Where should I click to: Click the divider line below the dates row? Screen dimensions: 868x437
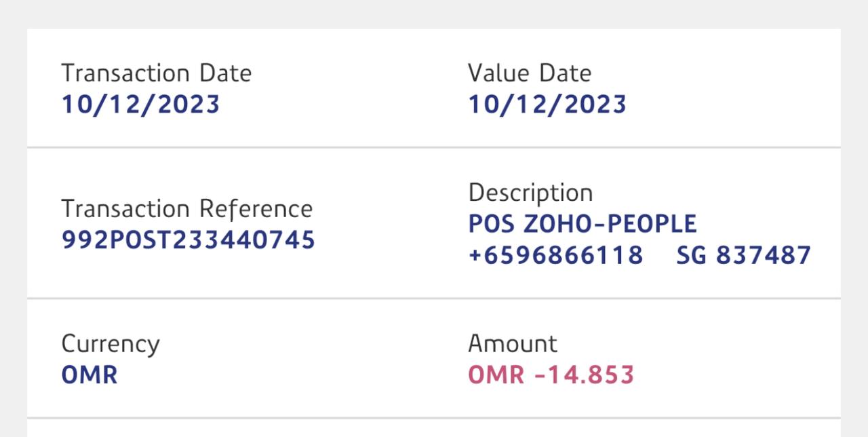[x=434, y=147]
